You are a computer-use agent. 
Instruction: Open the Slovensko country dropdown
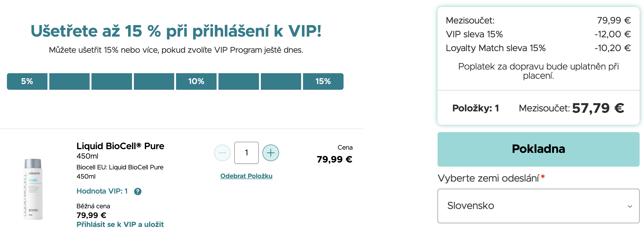click(x=538, y=206)
